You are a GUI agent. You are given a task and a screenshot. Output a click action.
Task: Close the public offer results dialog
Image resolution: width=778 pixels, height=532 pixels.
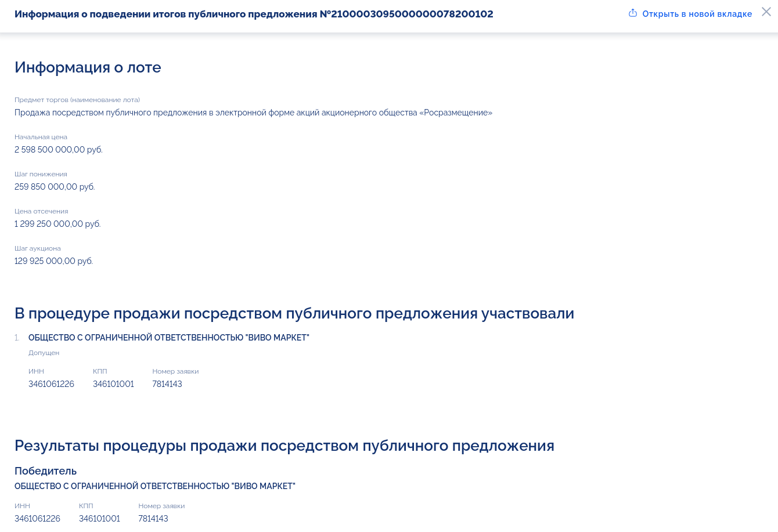(x=766, y=12)
